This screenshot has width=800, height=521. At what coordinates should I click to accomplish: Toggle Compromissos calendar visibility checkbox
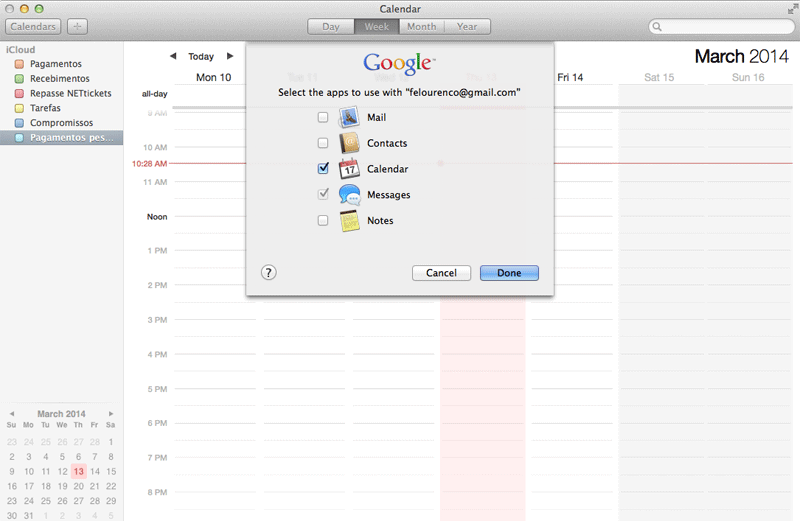point(19,123)
